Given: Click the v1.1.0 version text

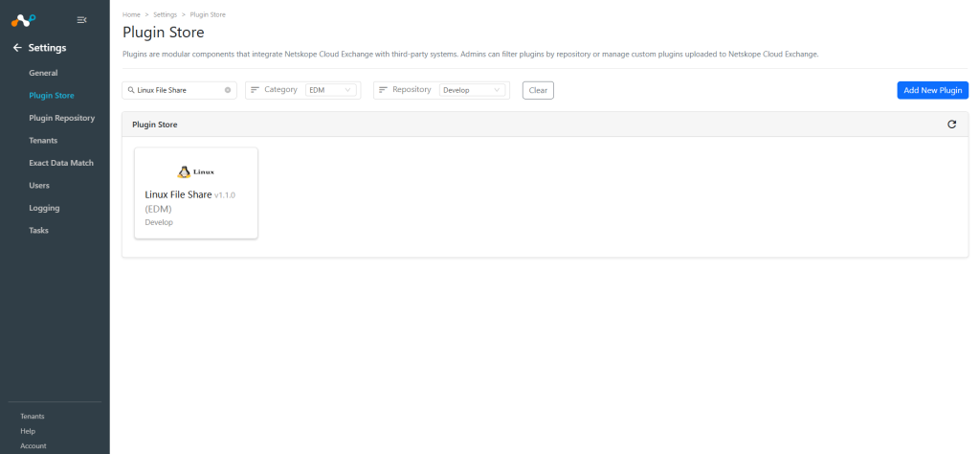Looking at the screenshot, I should [225, 195].
